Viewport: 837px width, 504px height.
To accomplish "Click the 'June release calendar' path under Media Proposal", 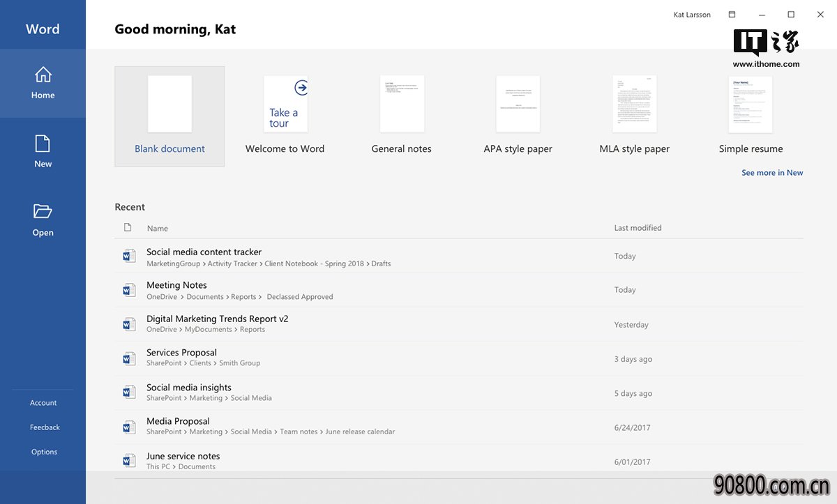I will pyautogui.click(x=360, y=432).
